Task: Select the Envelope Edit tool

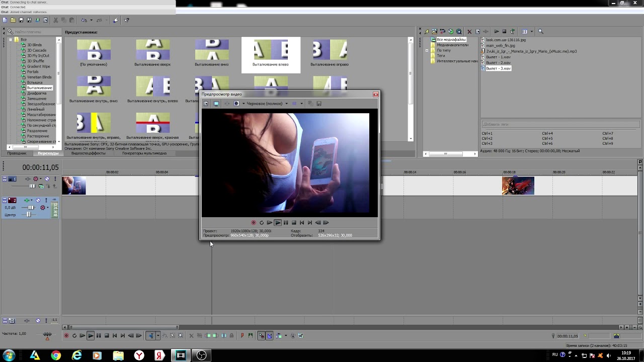Action: (165, 336)
